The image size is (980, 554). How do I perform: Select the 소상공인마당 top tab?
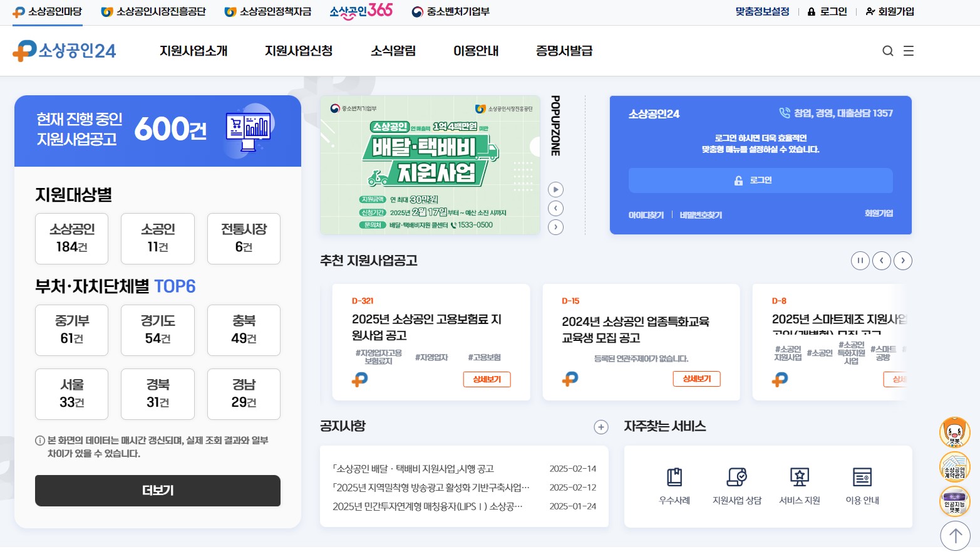(x=48, y=11)
